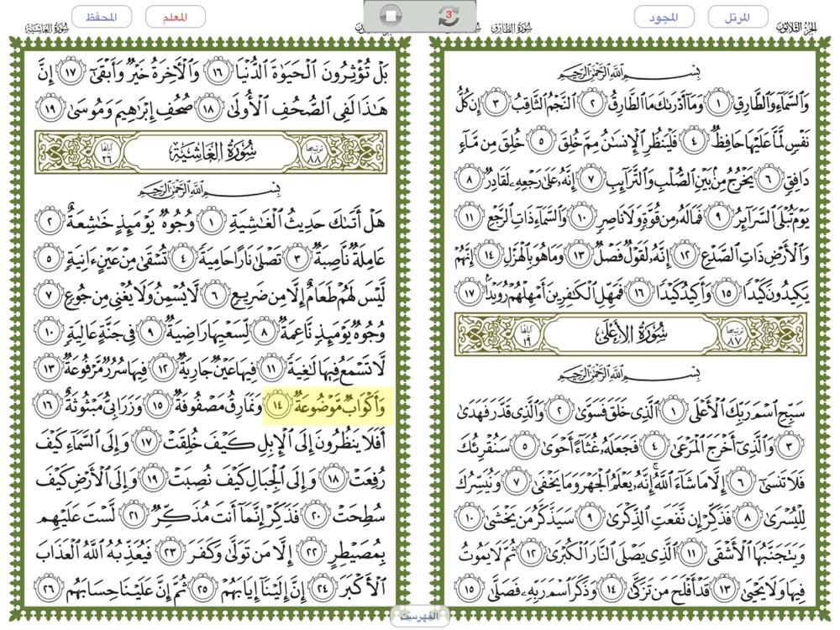Tap the آياتها ١٩ medallion in Al-A'la banner

(529, 336)
